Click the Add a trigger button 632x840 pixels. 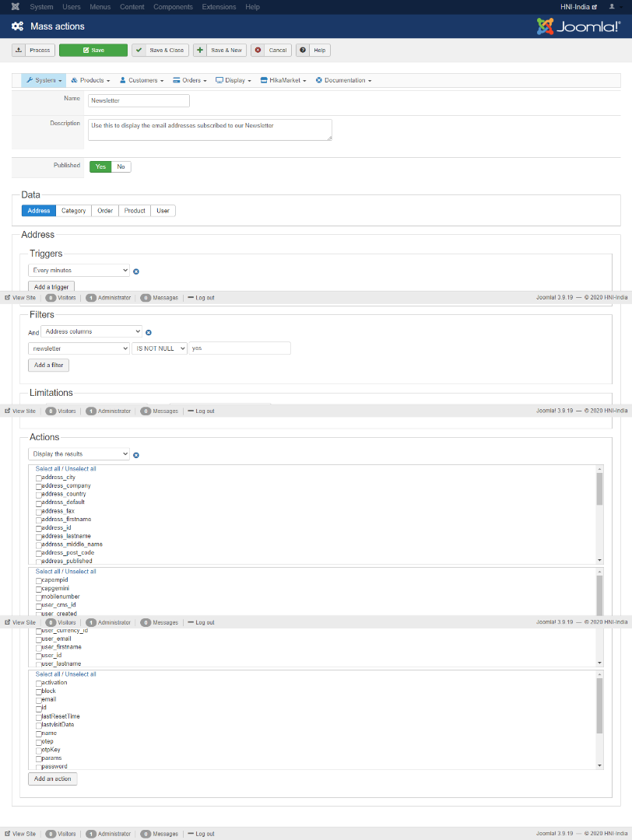pyautogui.click(x=51, y=287)
